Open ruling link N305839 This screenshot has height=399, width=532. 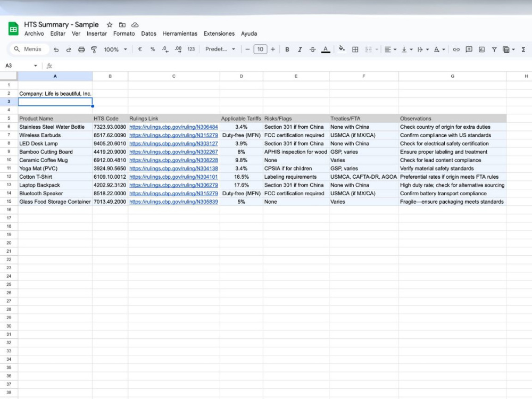[173, 202]
